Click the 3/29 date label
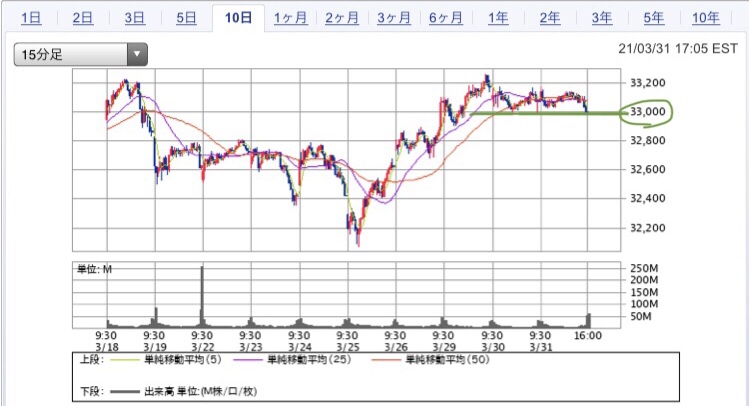The image size is (750, 406). pos(444,347)
